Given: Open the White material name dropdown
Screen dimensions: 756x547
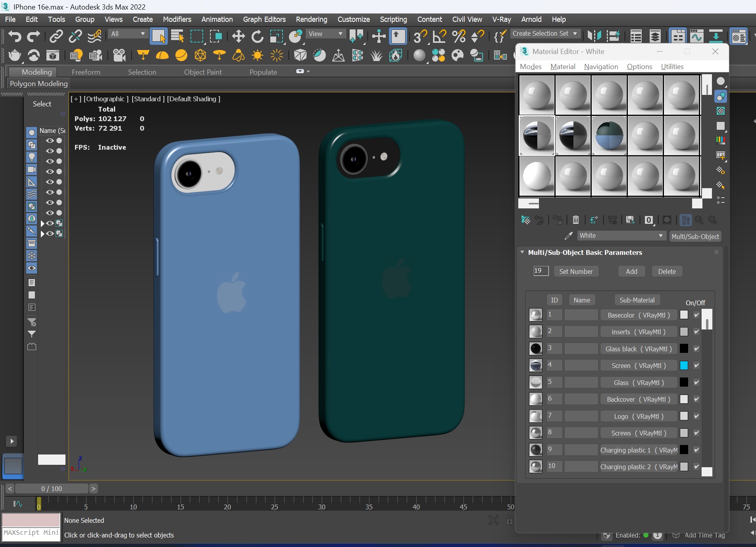Looking at the screenshot, I should pos(660,236).
